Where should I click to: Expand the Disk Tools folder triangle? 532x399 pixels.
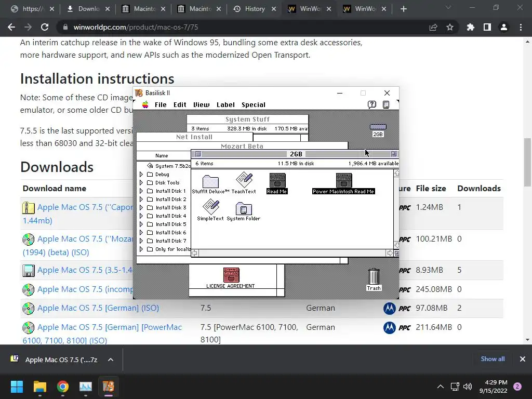click(141, 182)
